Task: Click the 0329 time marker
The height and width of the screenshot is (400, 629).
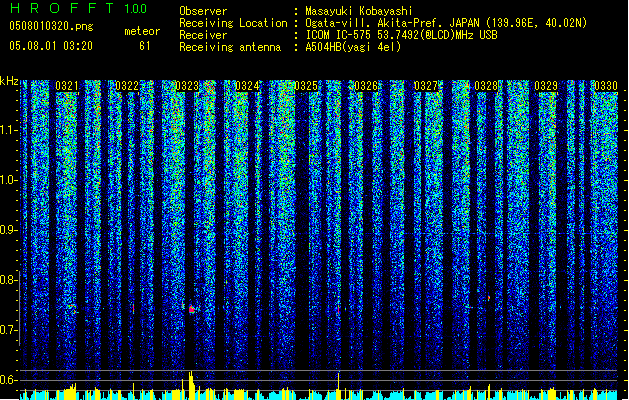Action: click(x=546, y=86)
